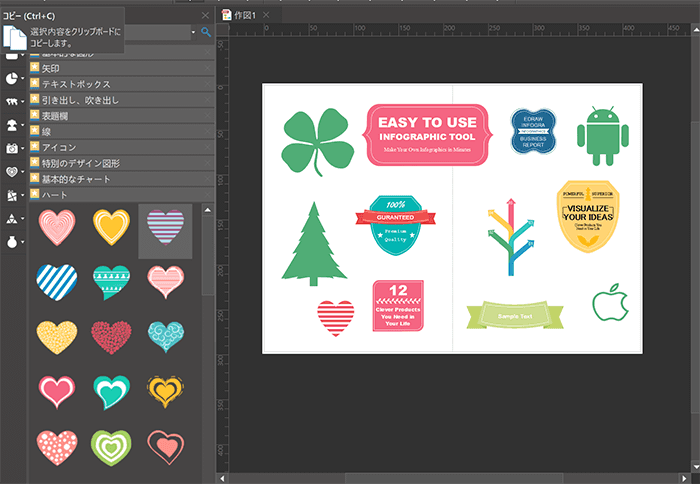Pick the pink outlined offset heart
Image resolution: width=700 pixels, height=484 pixels.
pyautogui.click(x=165, y=447)
